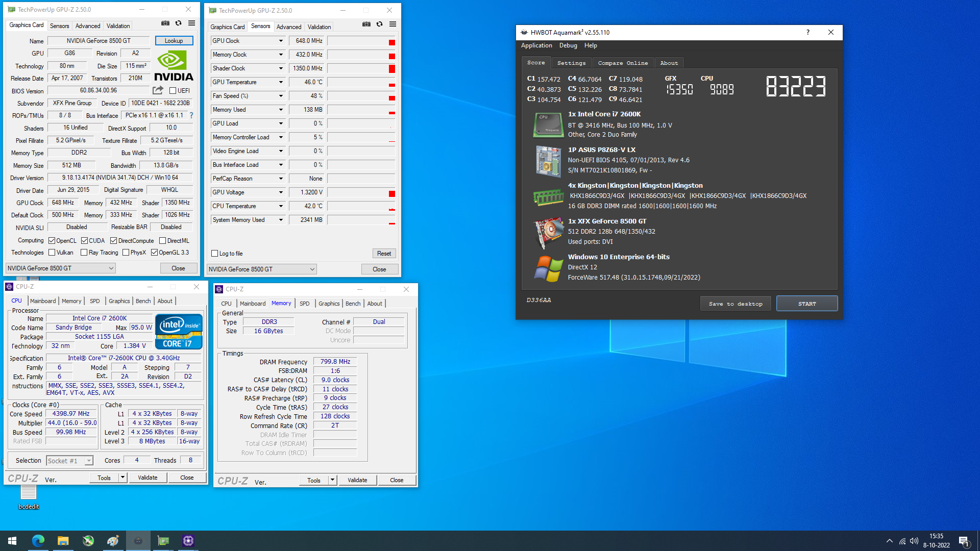Screen dimensions: 980x551
Task: Open the Windows Start menu
Action: point(12,541)
